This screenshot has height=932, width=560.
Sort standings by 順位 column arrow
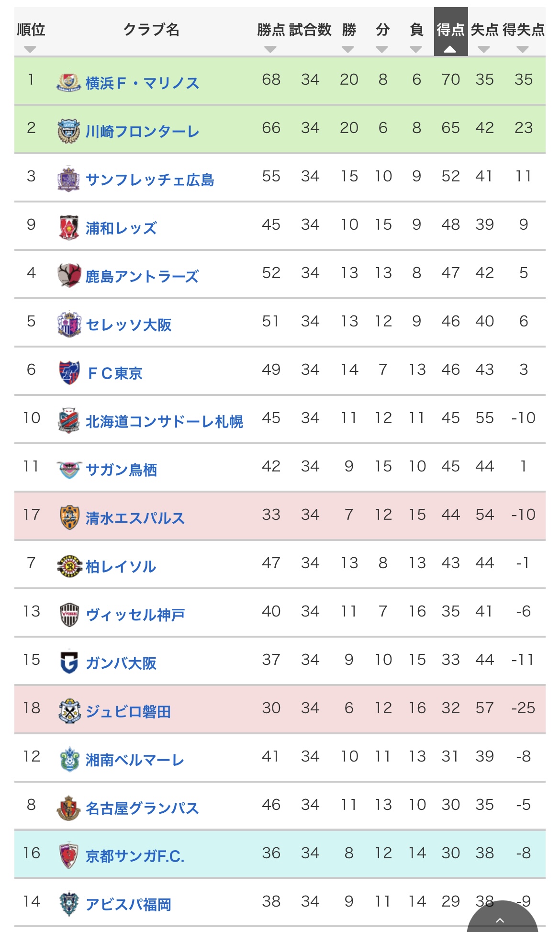coord(30,49)
